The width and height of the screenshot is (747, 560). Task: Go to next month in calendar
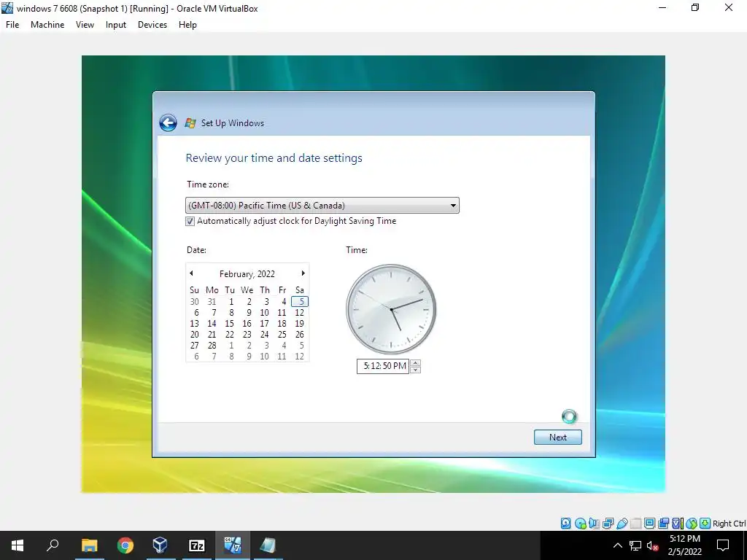click(303, 273)
